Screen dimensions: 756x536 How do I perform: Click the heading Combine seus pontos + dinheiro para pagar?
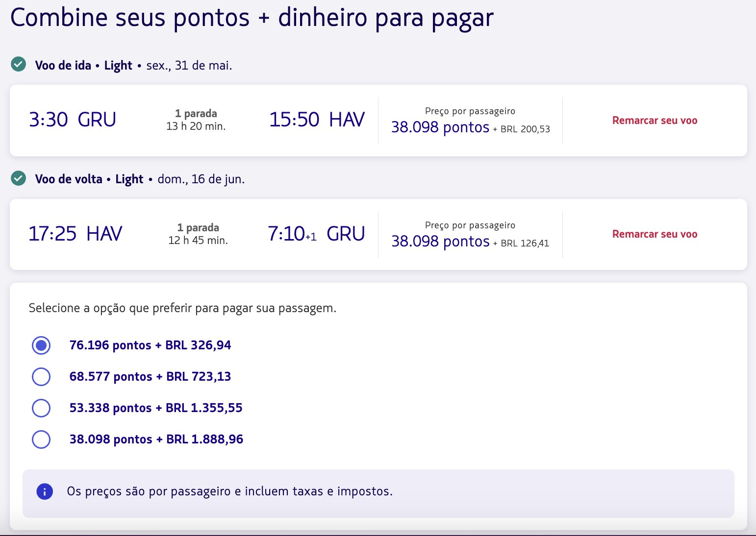[x=252, y=18]
